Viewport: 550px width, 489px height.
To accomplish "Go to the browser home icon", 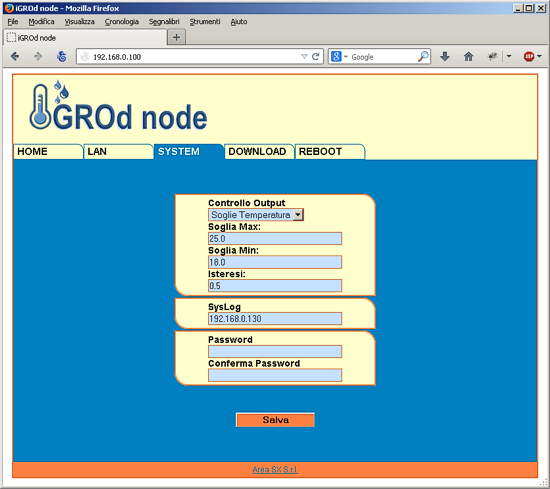I will pos(468,56).
